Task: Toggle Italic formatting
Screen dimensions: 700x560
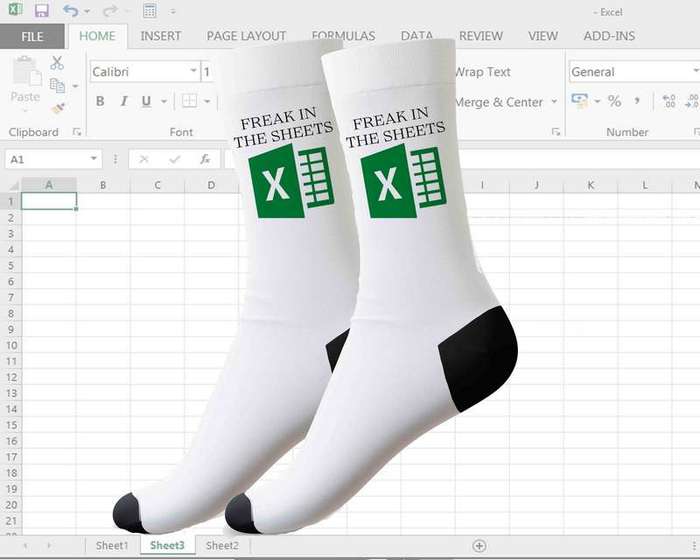Action: point(124,101)
